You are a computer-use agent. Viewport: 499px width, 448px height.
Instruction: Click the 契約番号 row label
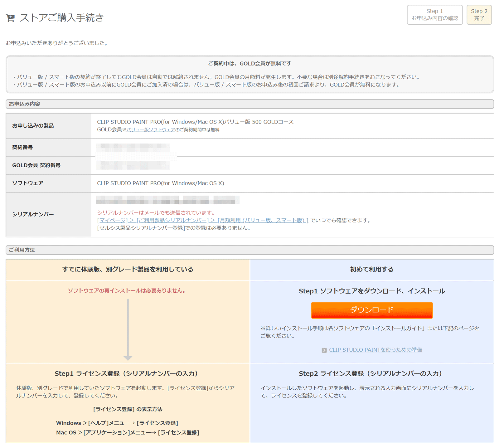(x=22, y=147)
